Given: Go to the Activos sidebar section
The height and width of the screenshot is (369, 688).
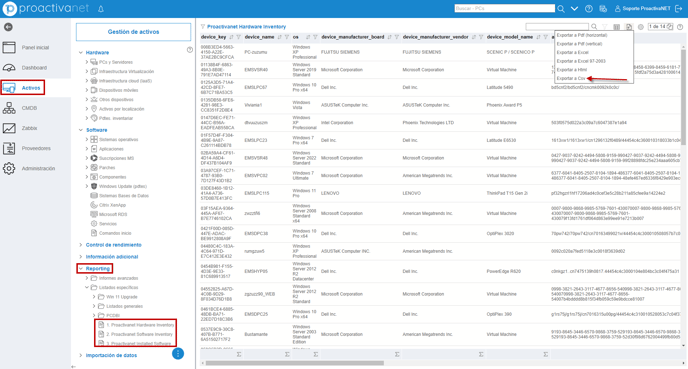Looking at the screenshot, I should click(23, 88).
